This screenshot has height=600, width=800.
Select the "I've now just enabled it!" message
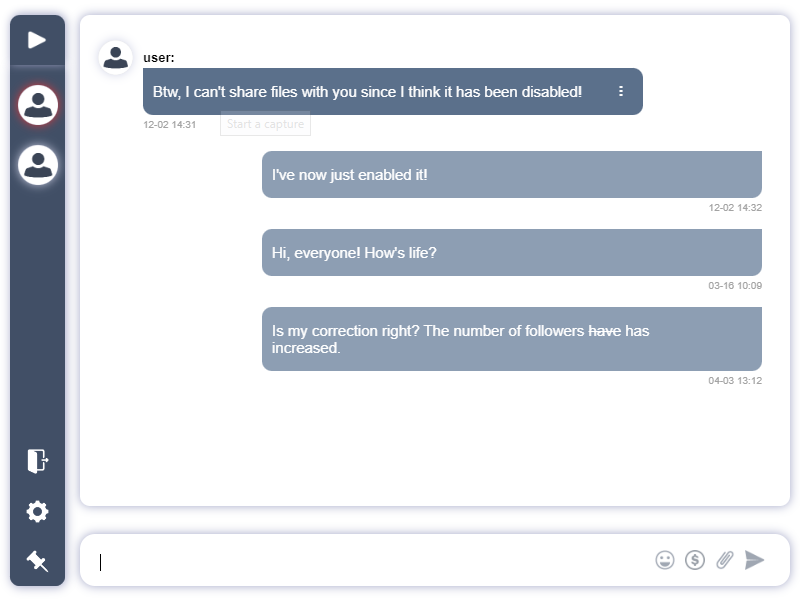(x=511, y=174)
